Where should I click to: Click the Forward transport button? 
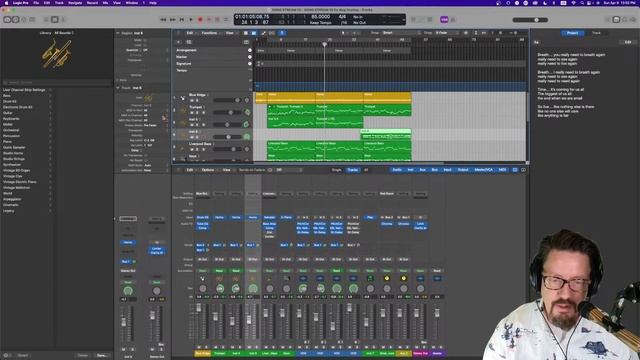coord(172,20)
